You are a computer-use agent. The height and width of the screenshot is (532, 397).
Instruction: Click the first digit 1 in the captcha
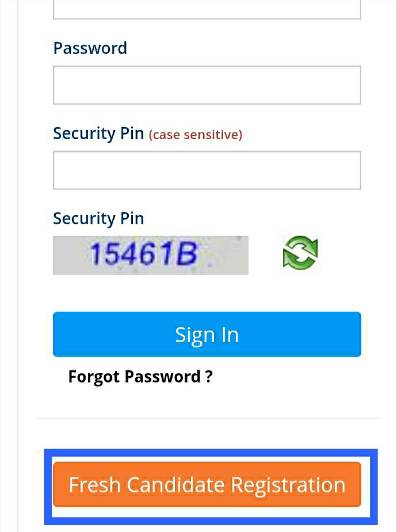pos(96,254)
